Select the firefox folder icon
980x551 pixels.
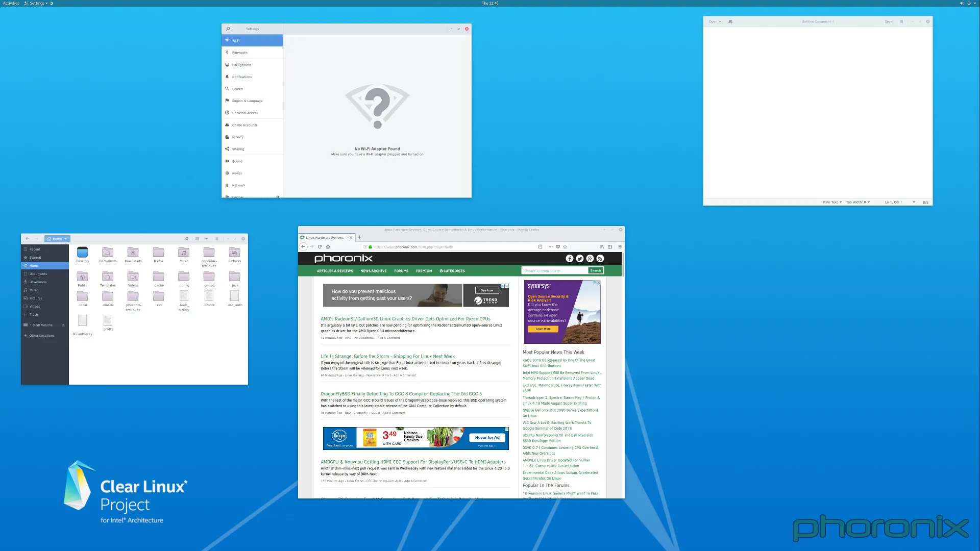(x=158, y=252)
